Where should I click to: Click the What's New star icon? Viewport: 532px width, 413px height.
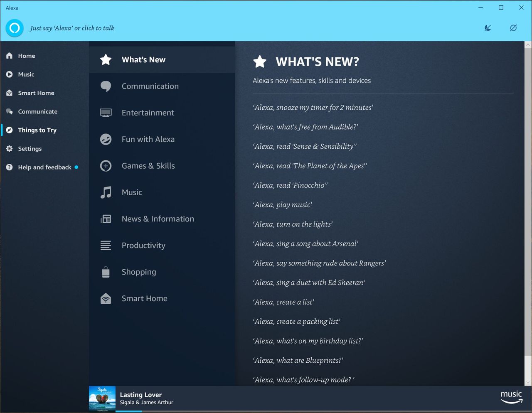click(106, 59)
